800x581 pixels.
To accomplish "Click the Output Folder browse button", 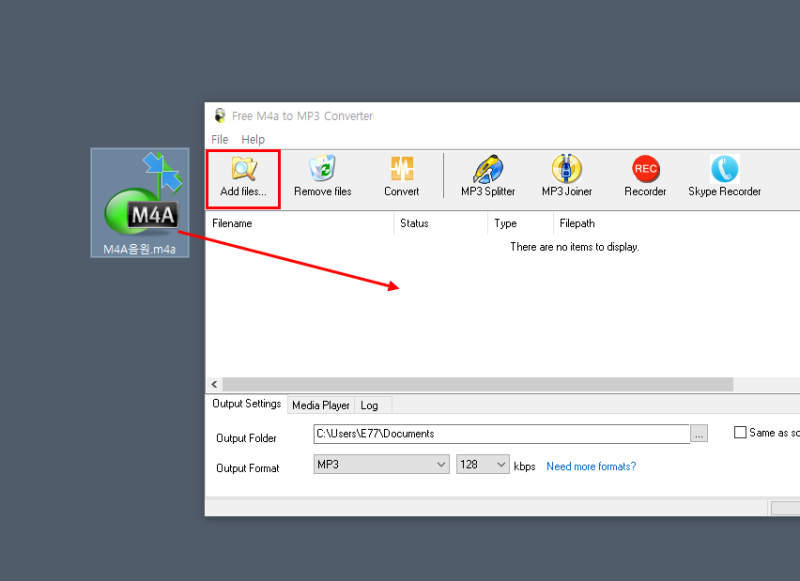I will (x=699, y=434).
